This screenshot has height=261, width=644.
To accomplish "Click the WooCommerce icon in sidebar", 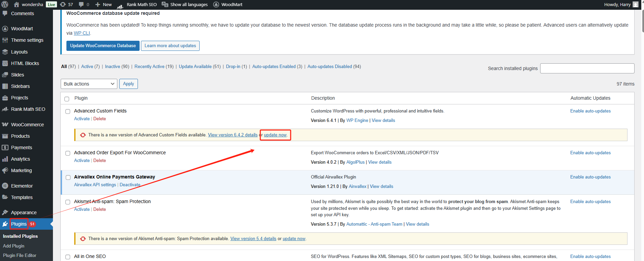I will [x=5, y=125].
